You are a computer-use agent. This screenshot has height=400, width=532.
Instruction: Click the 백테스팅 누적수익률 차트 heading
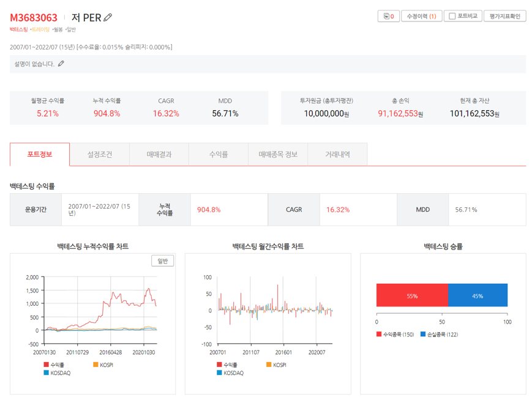point(92,246)
